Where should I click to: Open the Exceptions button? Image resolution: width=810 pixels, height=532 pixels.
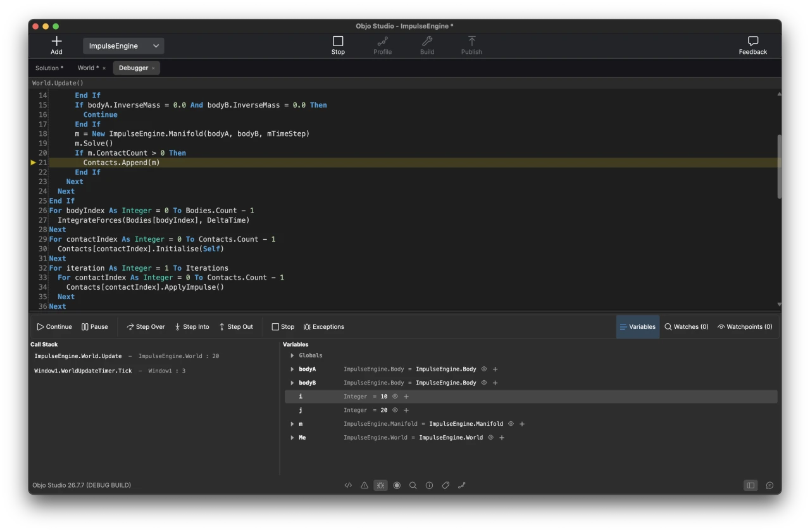(x=323, y=327)
